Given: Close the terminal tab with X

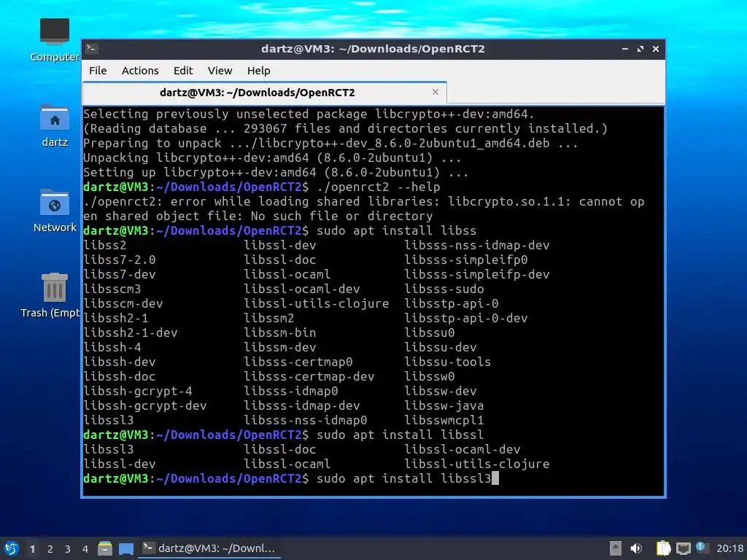Looking at the screenshot, I should coord(436,92).
